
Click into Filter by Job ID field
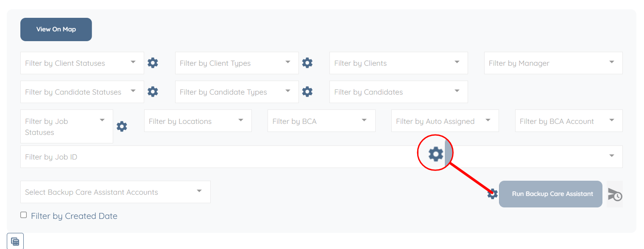point(212,157)
